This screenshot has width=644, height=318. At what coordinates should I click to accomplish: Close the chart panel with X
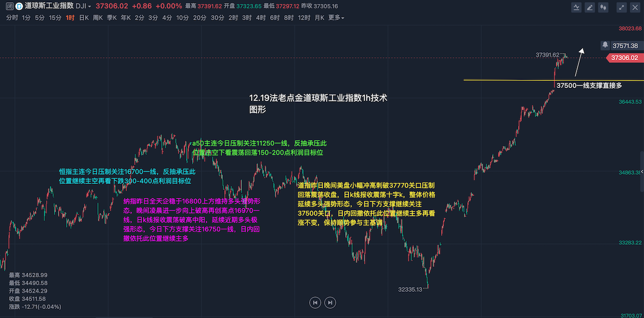pos(635,7)
